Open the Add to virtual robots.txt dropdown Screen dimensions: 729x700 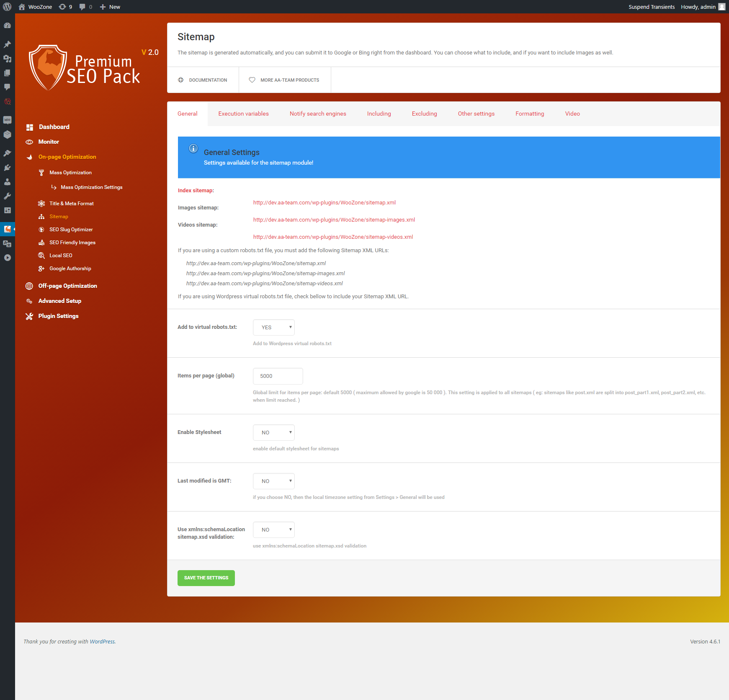click(x=273, y=327)
